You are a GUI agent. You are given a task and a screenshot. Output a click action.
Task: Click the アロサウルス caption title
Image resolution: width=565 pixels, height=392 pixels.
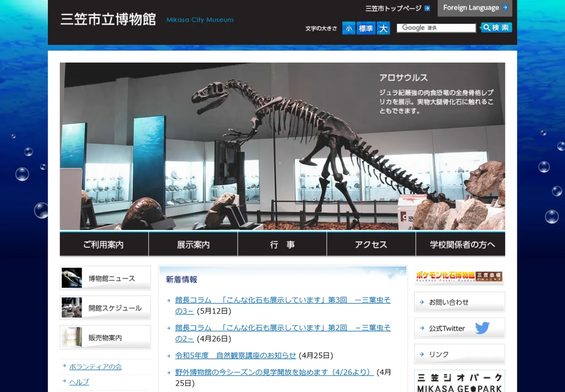coord(403,78)
